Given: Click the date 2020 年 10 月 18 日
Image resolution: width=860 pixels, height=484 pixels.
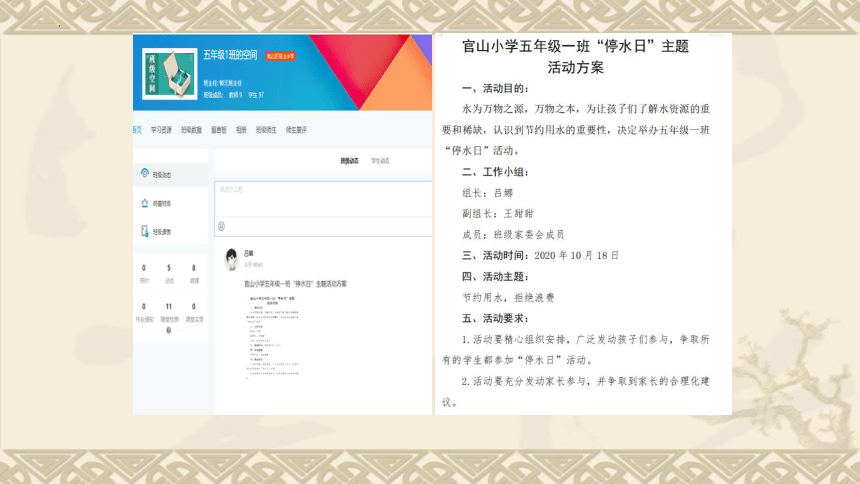Looking at the screenshot, I should pos(576,255).
